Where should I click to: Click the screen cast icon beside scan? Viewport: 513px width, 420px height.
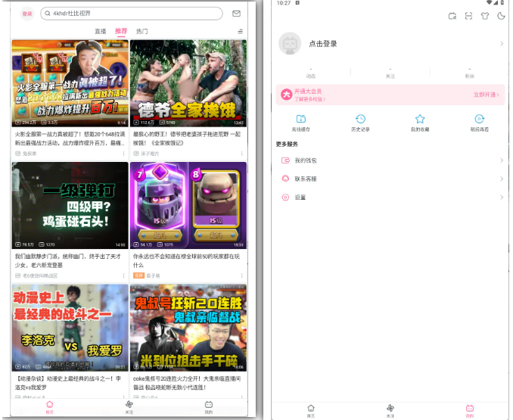452,15
